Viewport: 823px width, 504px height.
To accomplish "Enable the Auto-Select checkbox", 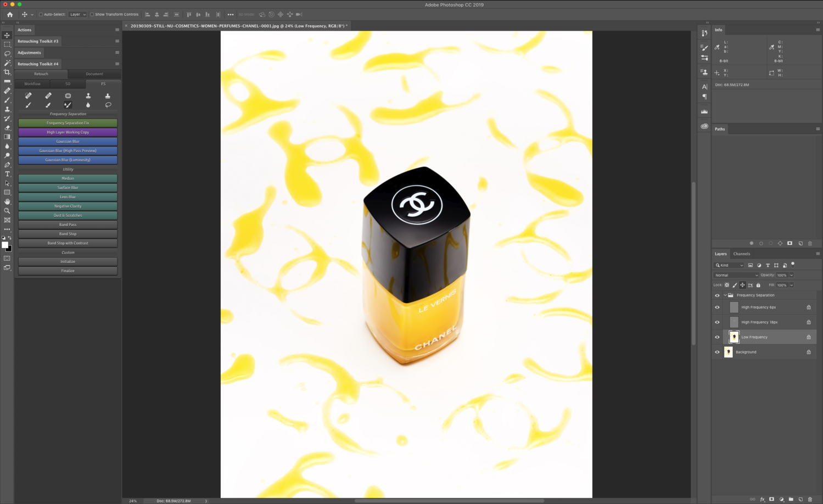I will click(x=40, y=14).
